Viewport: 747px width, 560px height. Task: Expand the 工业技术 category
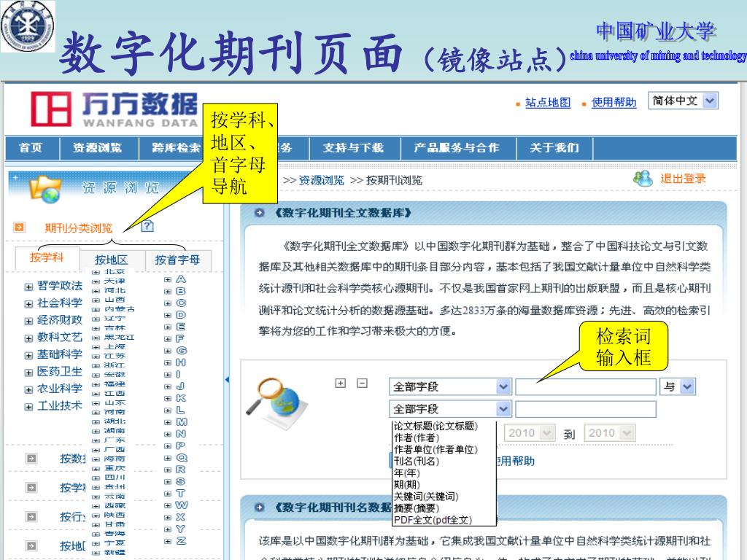[28, 407]
